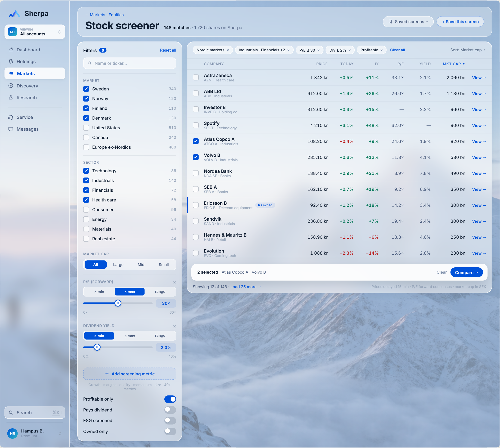The width and height of the screenshot is (500, 448).
Task: Click the Sherpa mountain logo
Action: click(14, 14)
